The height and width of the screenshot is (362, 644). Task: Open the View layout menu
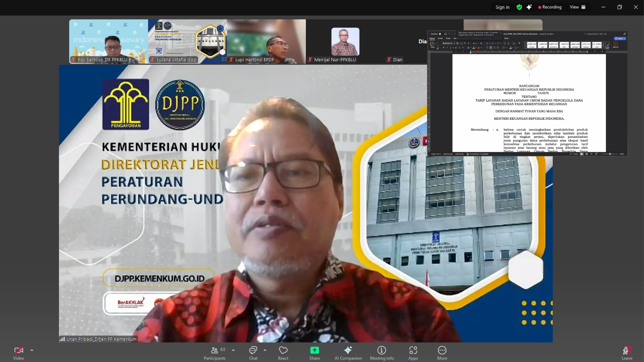tap(577, 7)
